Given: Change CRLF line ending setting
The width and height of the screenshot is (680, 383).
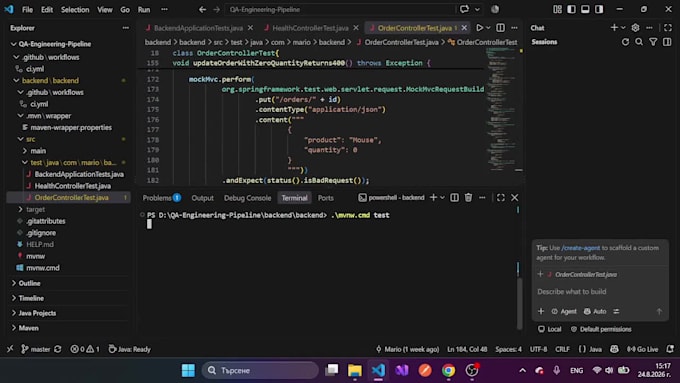Looking at the screenshot, I should pyautogui.click(x=562, y=349).
